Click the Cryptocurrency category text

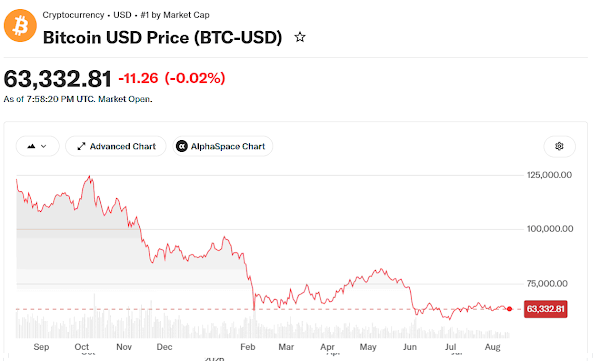[x=73, y=15]
